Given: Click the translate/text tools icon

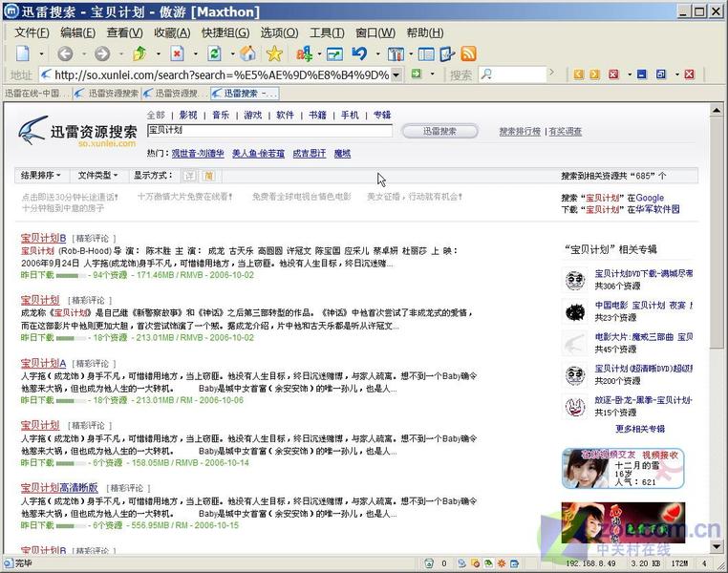Looking at the screenshot, I should pos(304,54).
